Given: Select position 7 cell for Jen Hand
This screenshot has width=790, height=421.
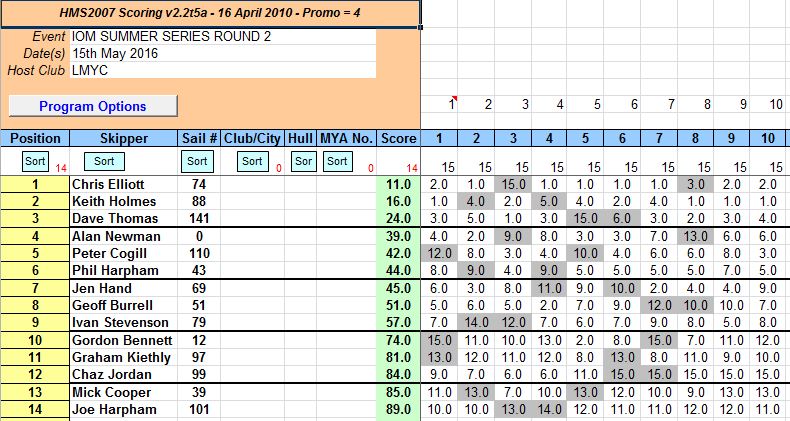Looking at the screenshot, I should point(34,288).
